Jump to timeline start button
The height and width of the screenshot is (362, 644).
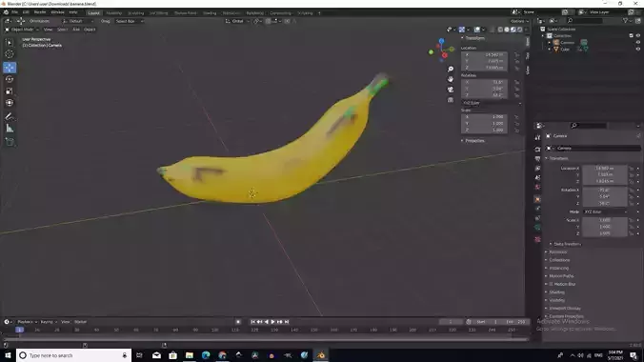click(252, 322)
